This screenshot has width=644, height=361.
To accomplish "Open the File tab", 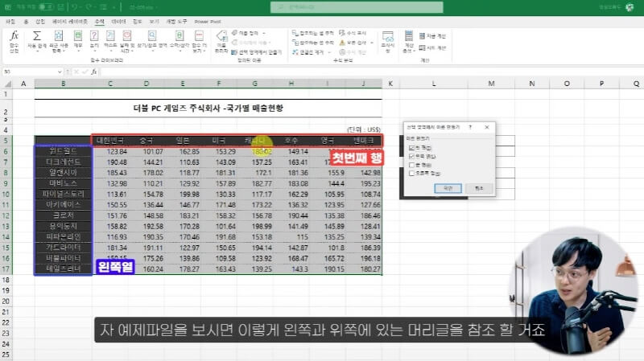I will coord(10,22).
